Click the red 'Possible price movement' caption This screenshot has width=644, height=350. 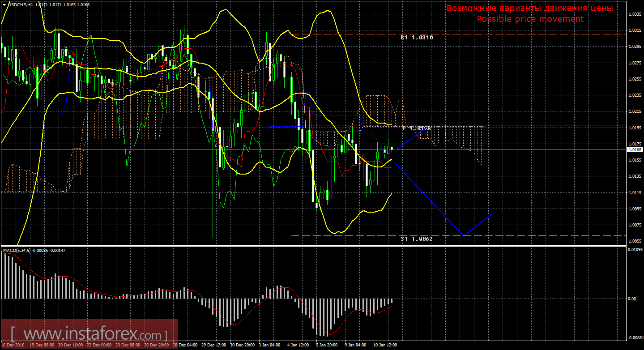pos(530,19)
